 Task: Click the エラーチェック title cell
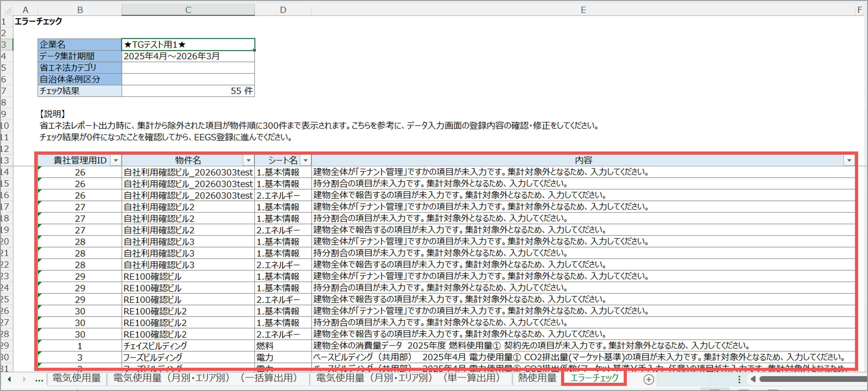[x=38, y=21]
